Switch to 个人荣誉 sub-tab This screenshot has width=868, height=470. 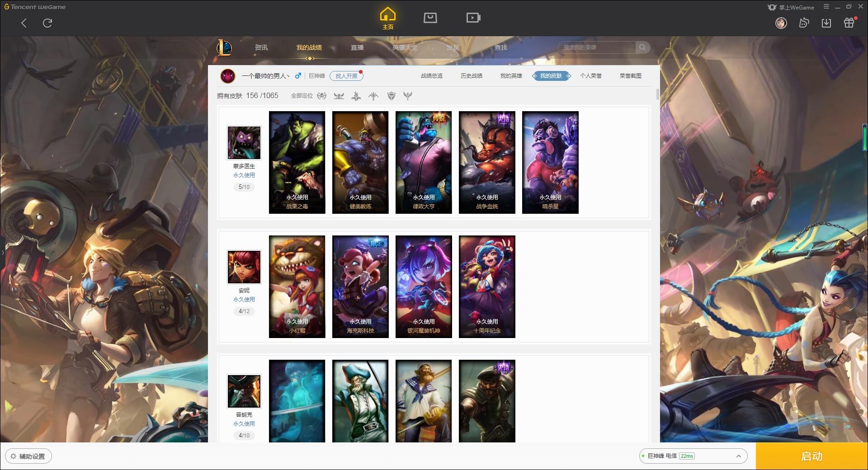pyautogui.click(x=591, y=76)
